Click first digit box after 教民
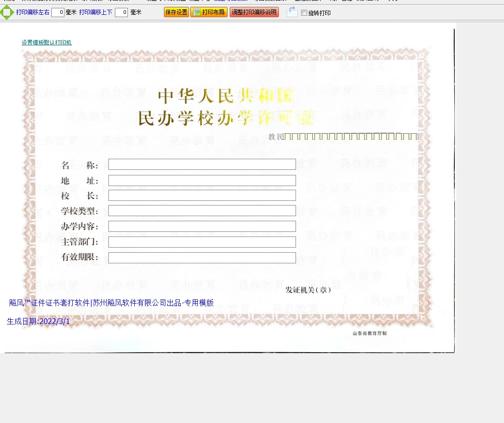Image resolution: width=504 pixels, height=423 pixels. (288, 137)
